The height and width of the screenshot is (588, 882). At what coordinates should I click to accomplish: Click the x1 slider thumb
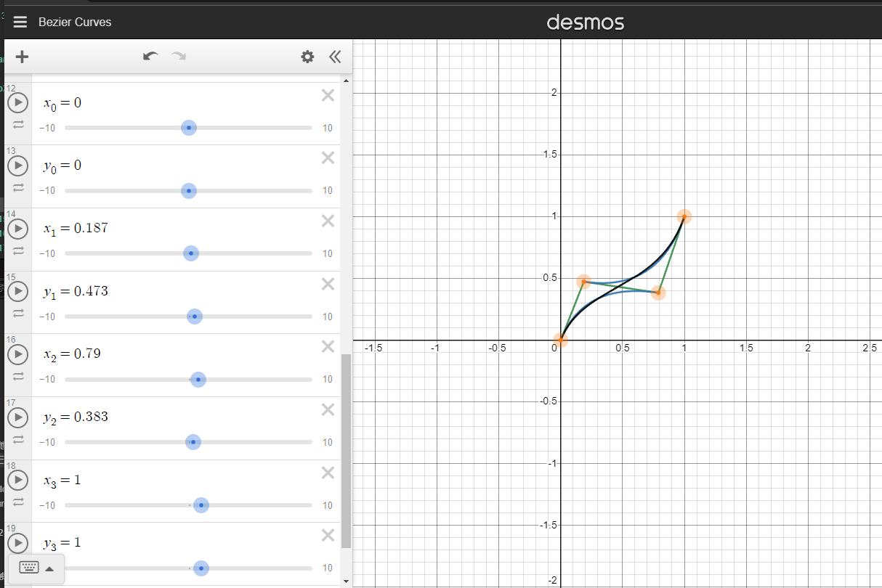pos(190,253)
